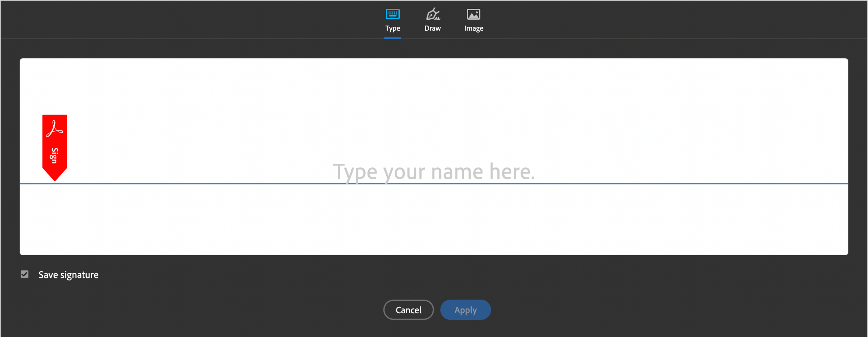Click Cancel to dismiss the dialog
The image size is (868, 337).
tap(408, 310)
